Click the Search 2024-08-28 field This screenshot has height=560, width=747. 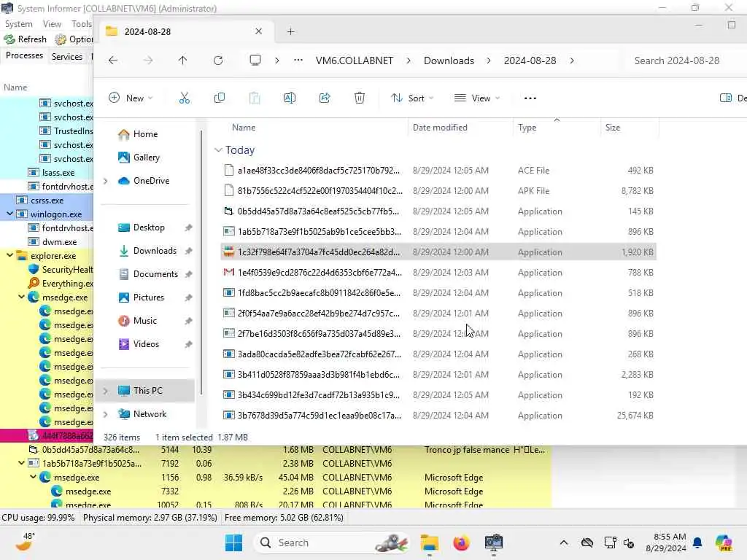tap(684, 61)
